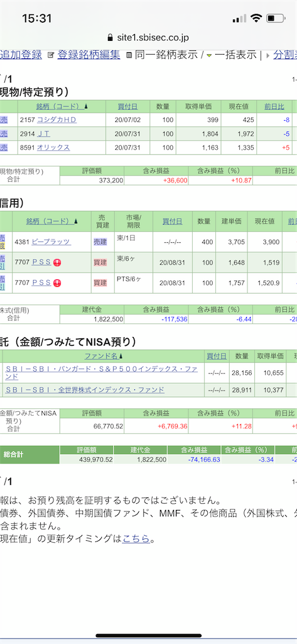Sort the 現物 table by 銘柄（コード）

(x=62, y=106)
